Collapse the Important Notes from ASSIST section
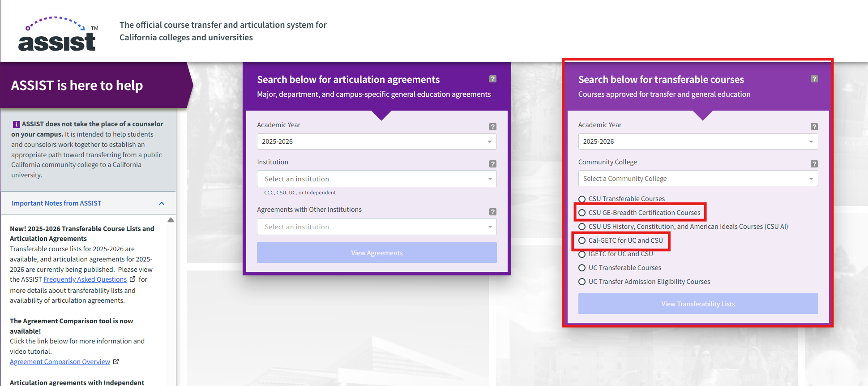868x386 pixels. pyautogui.click(x=162, y=203)
